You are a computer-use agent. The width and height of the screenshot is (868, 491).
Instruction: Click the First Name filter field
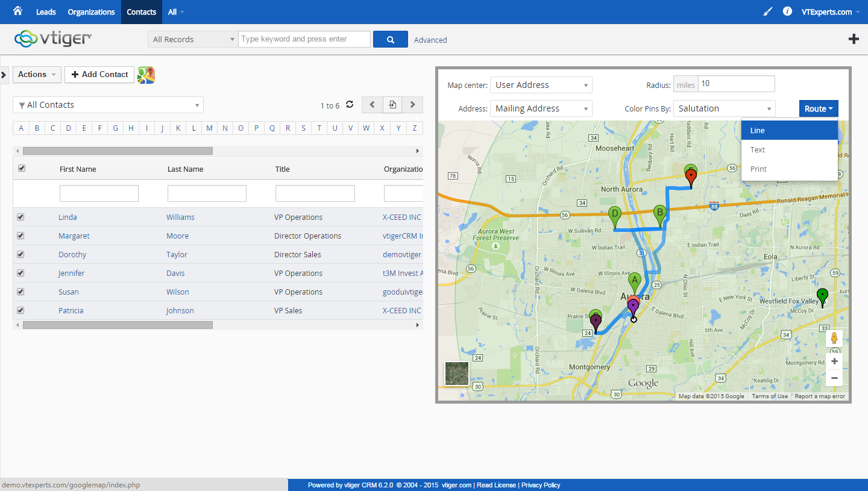99,193
